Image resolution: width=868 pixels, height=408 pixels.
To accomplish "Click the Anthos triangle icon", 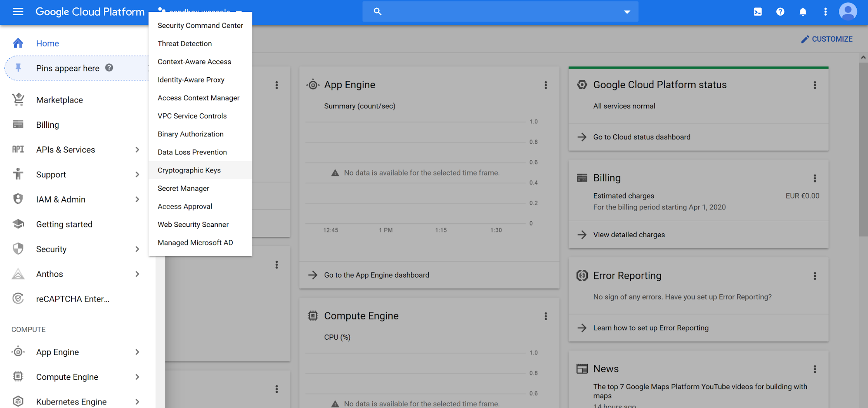I will pos(18,274).
